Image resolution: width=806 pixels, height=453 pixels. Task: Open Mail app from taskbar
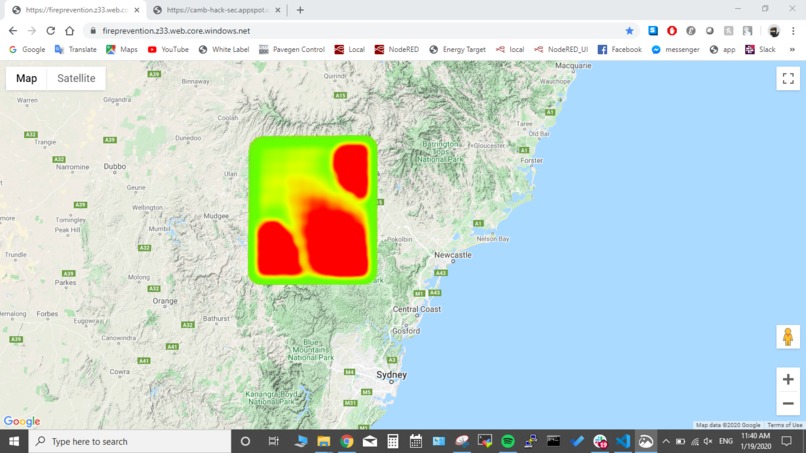[370, 441]
